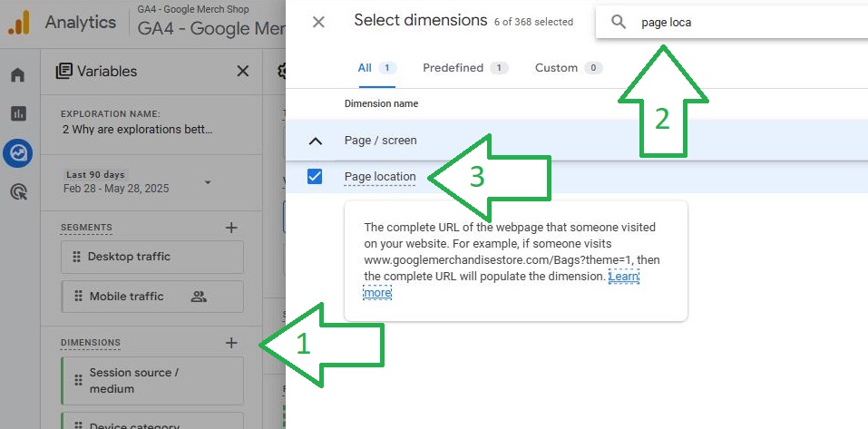868x429 pixels.
Task: Open the Home icon in sidebar
Action: tap(18, 74)
